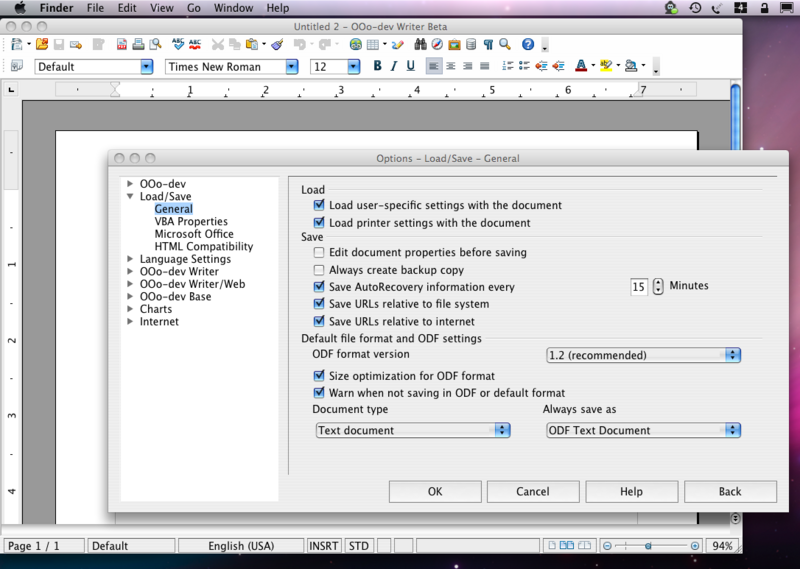Image resolution: width=800 pixels, height=569 pixels.
Task: Click the Italic formatting icon
Action: (x=394, y=67)
